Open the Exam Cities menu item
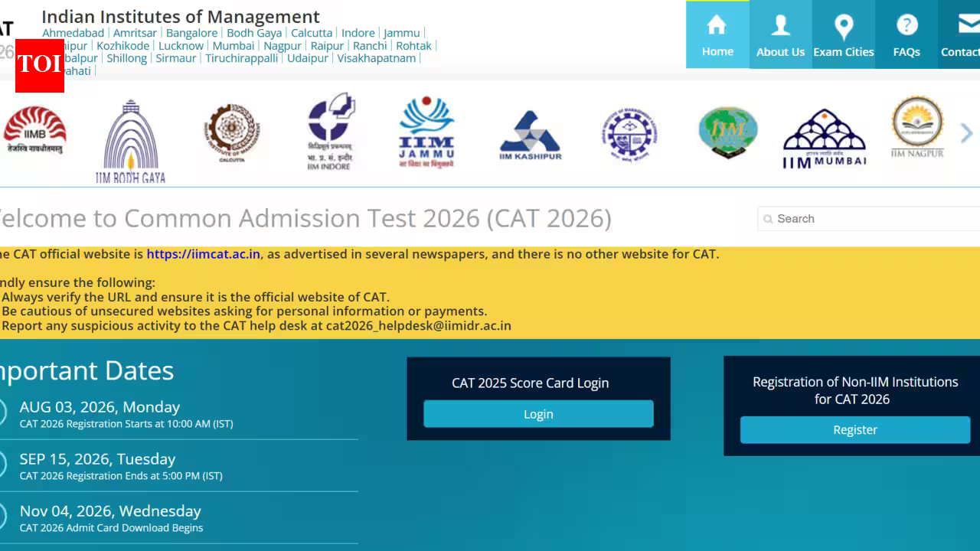This screenshot has height=551, width=980. pyautogui.click(x=843, y=34)
